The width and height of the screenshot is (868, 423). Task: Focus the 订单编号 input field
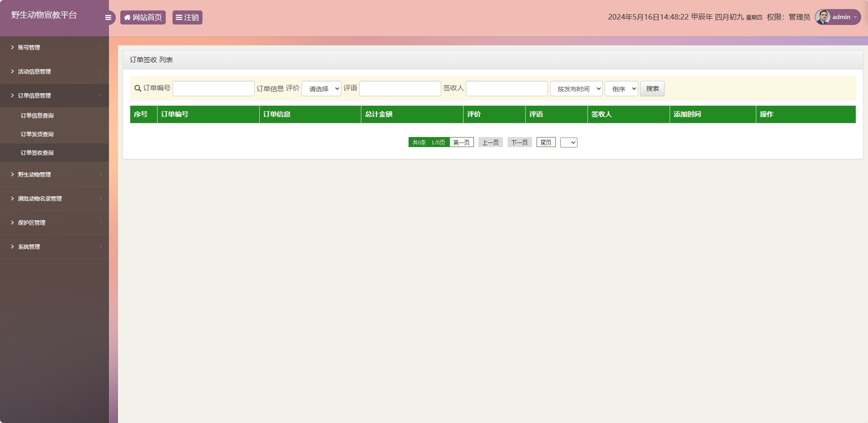click(x=213, y=89)
